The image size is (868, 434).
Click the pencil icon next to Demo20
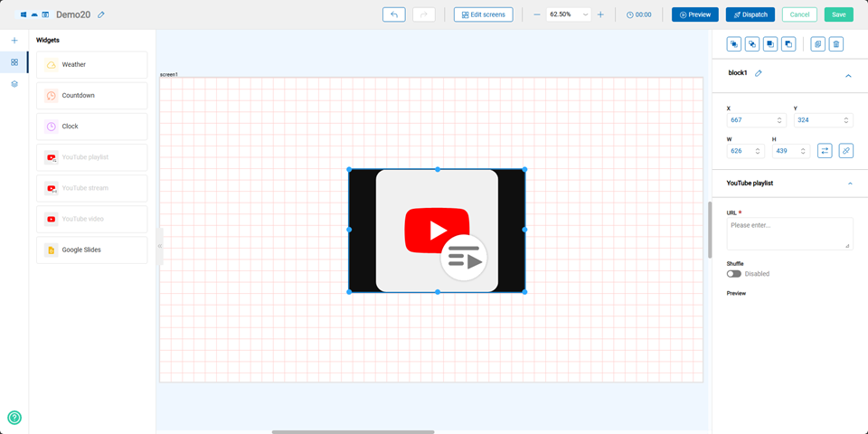pyautogui.click(x=101, y=14)
